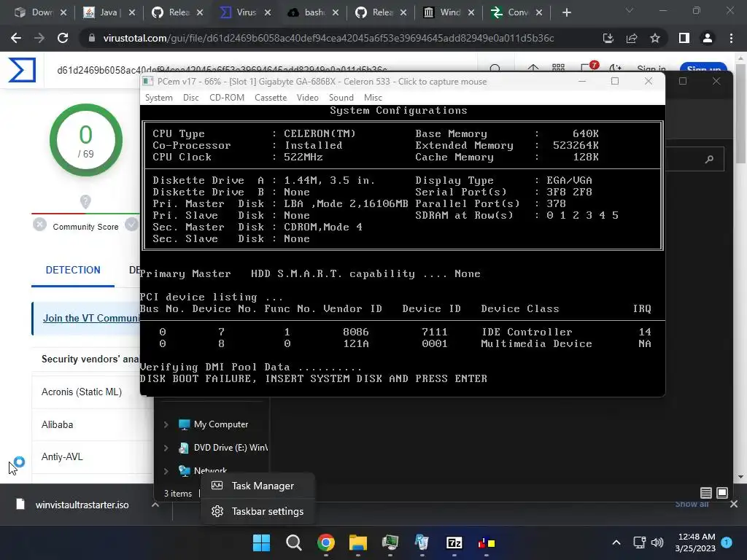Switch explorer to details view
747x560 pixels.
click(x=706, y=493)
